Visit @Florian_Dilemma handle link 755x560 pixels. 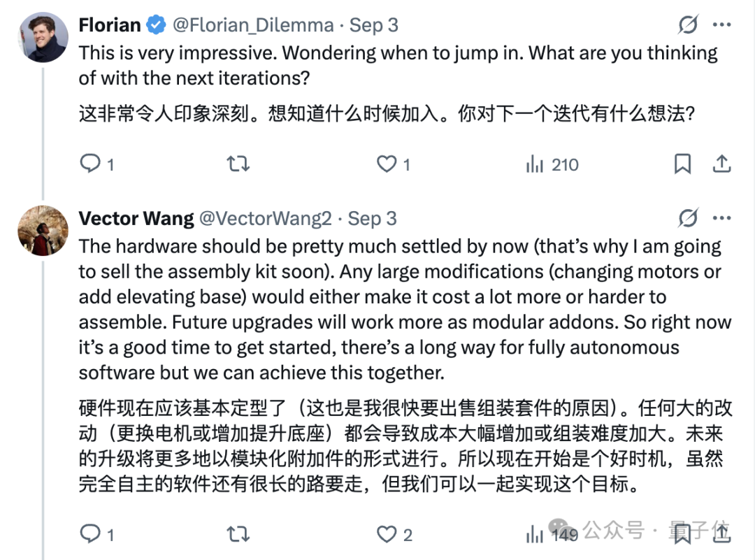pos(252,25)
